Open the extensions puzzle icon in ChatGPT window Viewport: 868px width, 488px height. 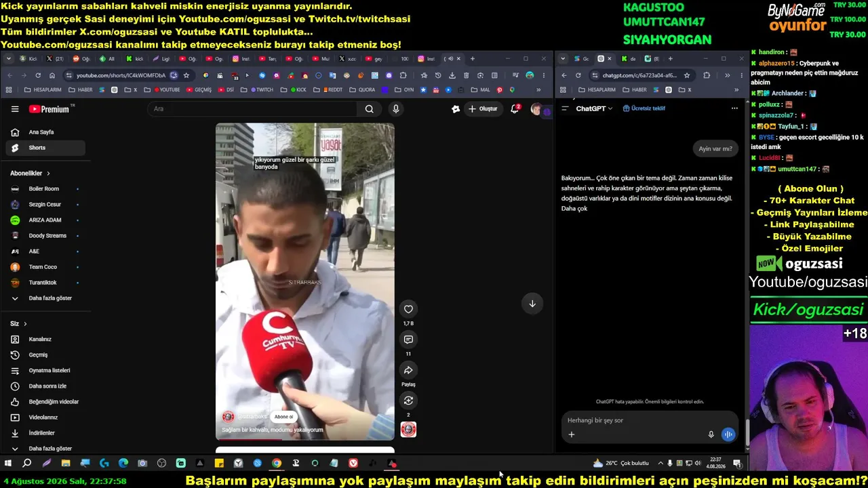pyautogui.click(x=707, y=75)
